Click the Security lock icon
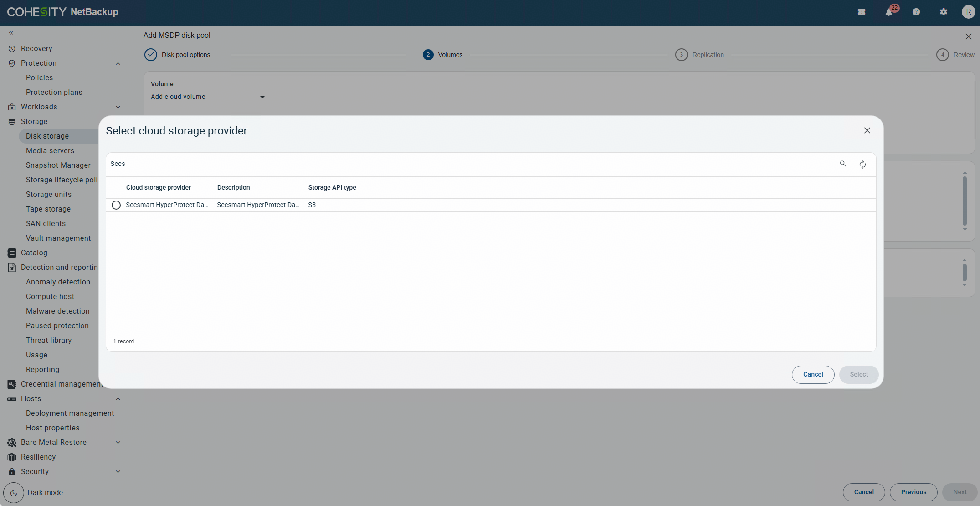The image size is (980, 506). point(12,471)
